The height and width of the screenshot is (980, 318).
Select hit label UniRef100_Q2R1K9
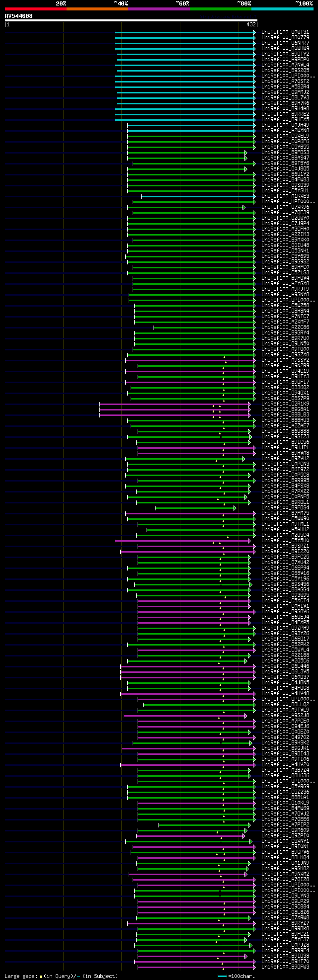pos(285,404)
